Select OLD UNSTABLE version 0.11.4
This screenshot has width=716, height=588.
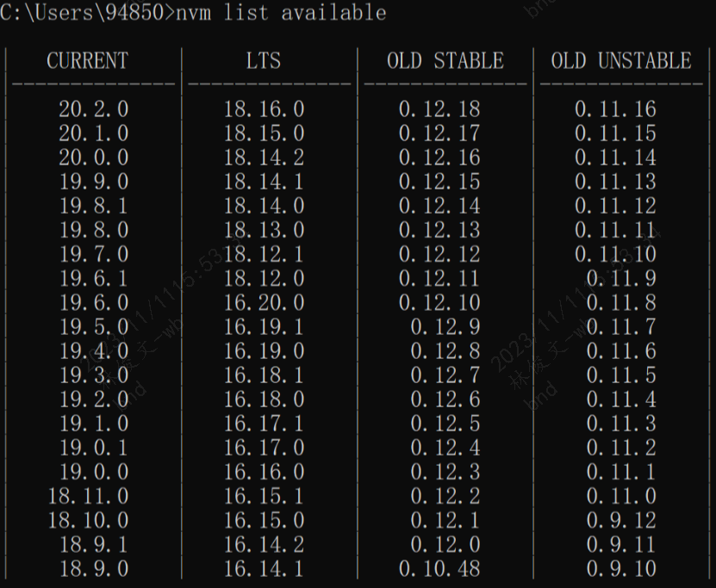621,399
